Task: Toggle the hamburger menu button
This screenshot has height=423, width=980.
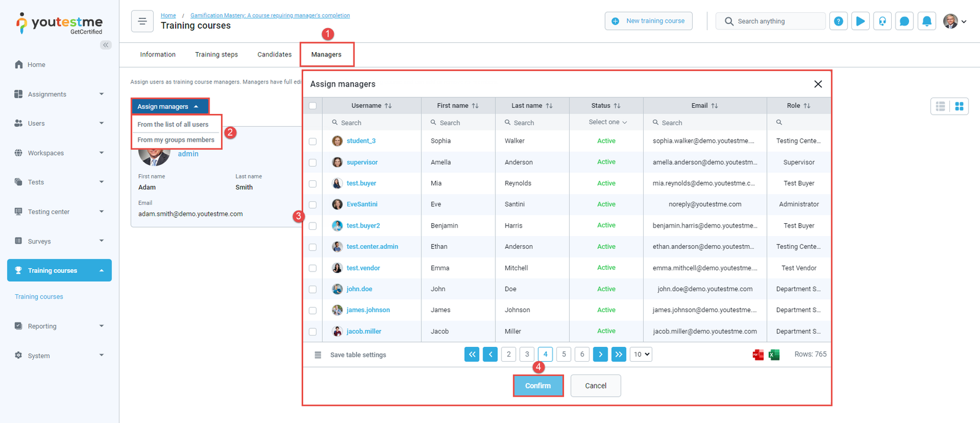Action: pyautogui.click(x=142, y=21)
